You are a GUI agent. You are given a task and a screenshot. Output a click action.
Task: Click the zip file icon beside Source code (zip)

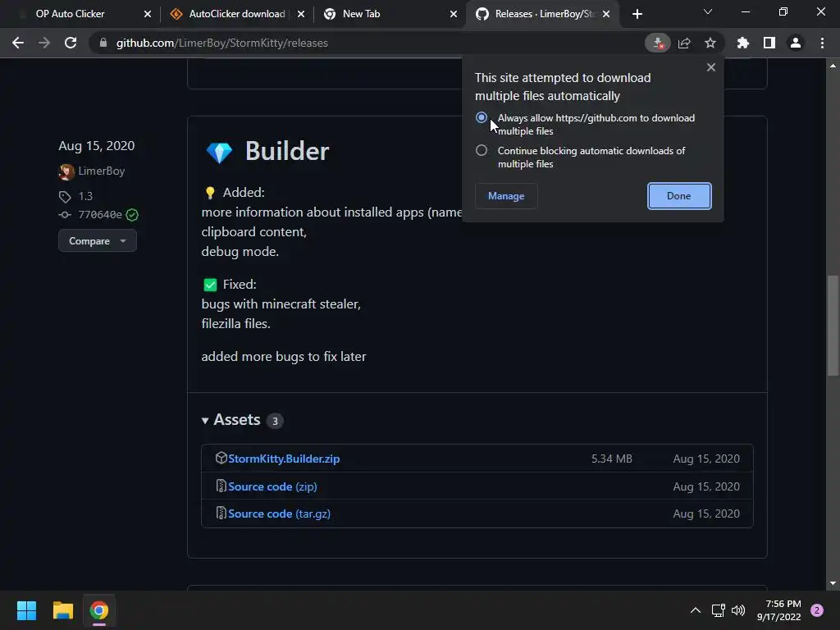(221, 486)
